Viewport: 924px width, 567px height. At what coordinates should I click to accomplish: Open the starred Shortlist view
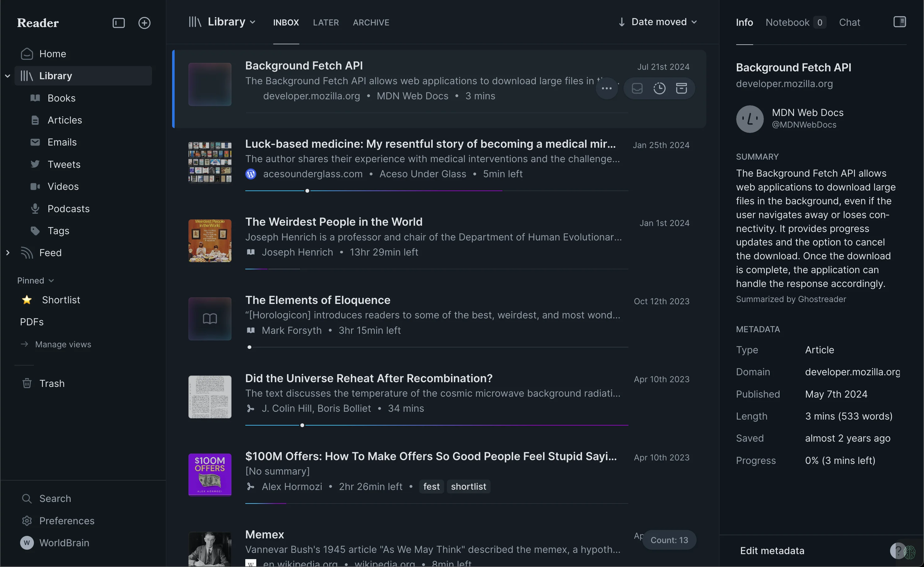pos(61,300)
